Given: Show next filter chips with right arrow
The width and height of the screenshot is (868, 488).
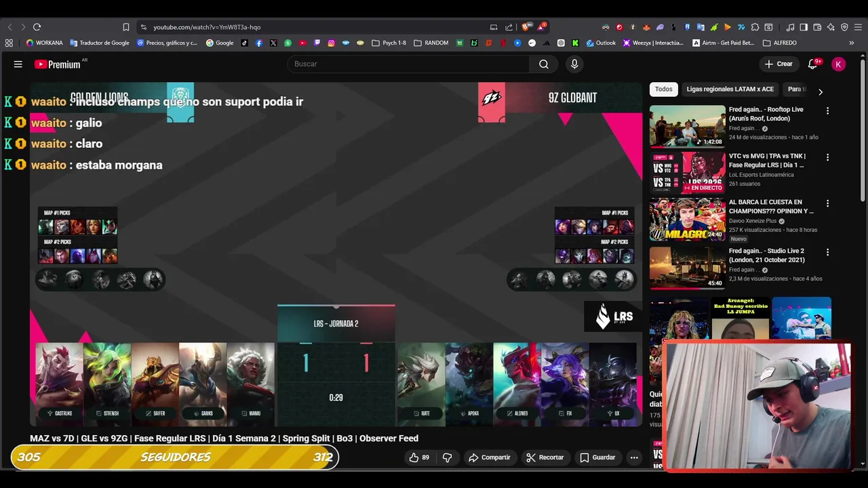Looking at the screenshot, I should [x=820, y=91].
